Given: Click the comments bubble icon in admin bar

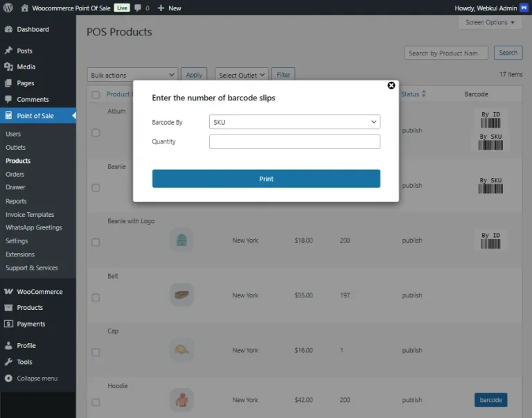Looking at the screenshot, I should click(139, 8).
